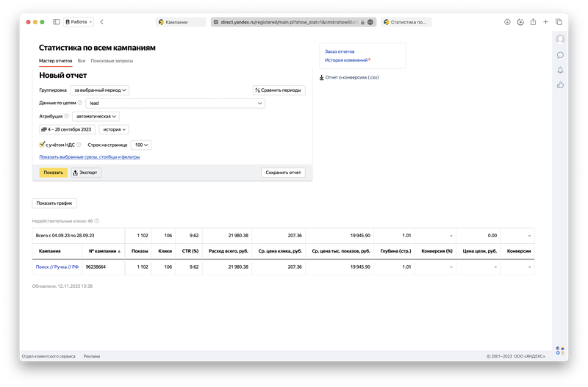Open the История изменений link
This screenshot has height=387, width=588.
pyautogui.click(x=346, y=60)
